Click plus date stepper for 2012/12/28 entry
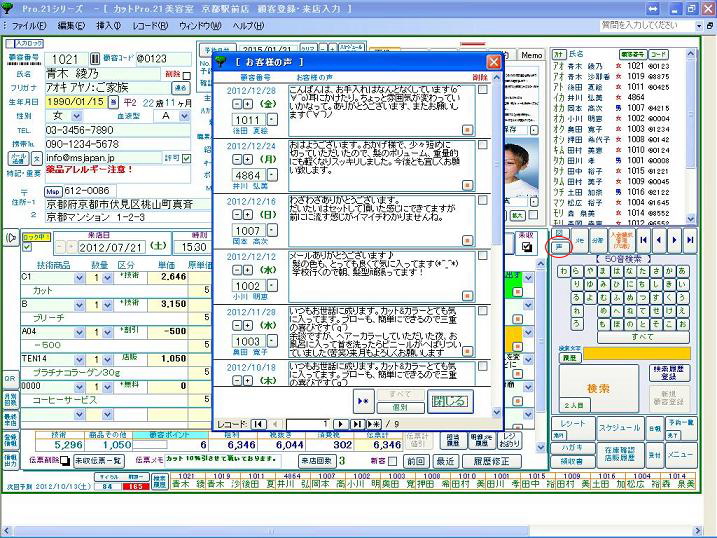Viewport: 717px width, 538px height. point(247,104)
